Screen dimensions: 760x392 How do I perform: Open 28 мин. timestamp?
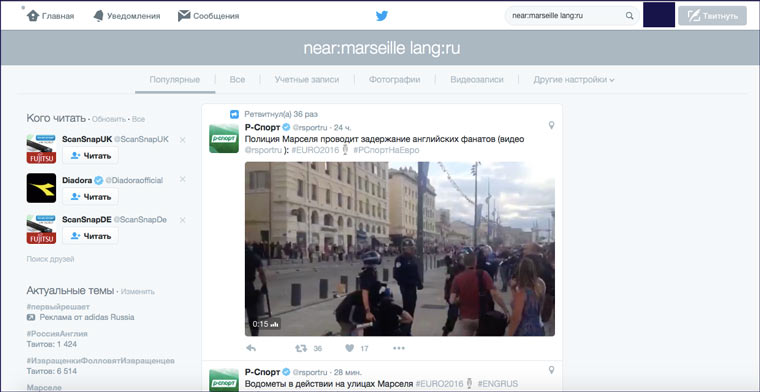coord(348,372)
